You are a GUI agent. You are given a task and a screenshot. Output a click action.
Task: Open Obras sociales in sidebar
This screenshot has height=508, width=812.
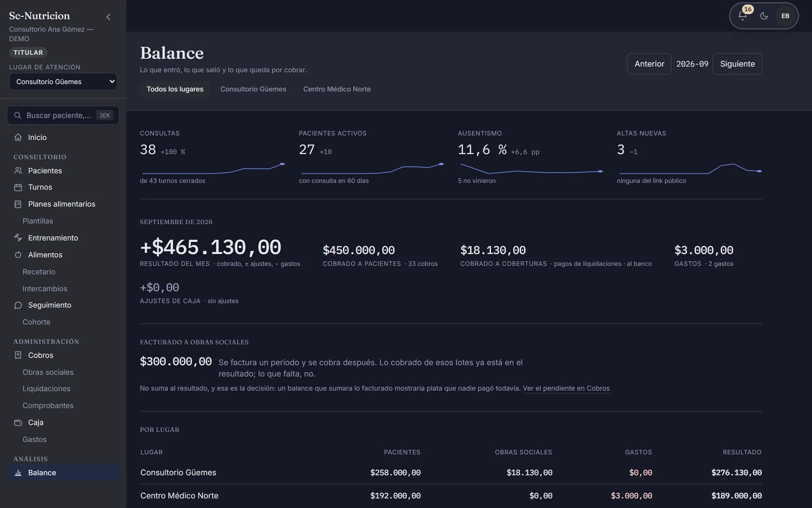click(x=48, y=372)
